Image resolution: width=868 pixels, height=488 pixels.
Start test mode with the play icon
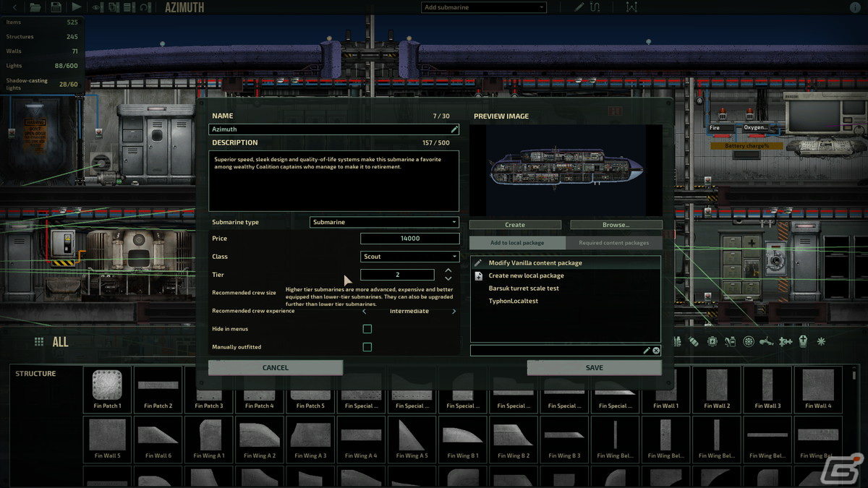click(77, 7)
